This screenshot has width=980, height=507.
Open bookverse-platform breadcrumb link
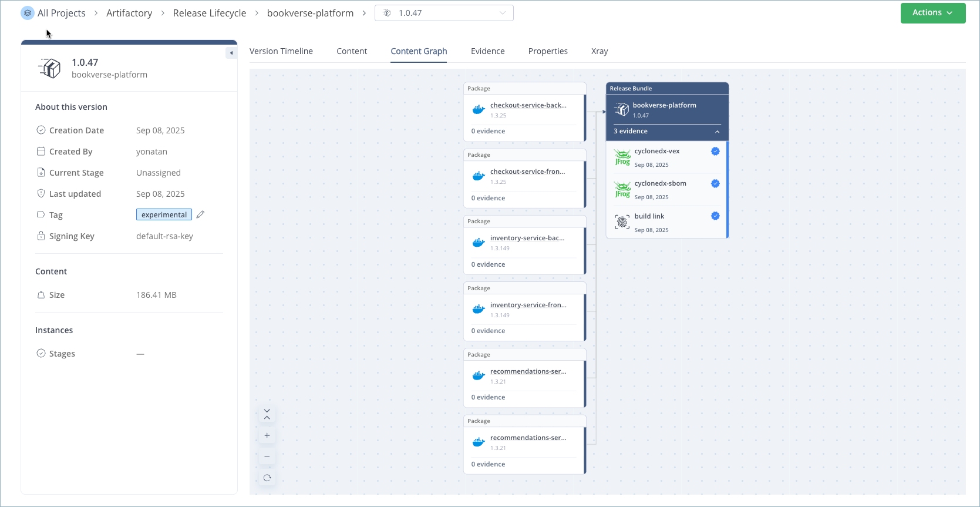tap(310, 13)
